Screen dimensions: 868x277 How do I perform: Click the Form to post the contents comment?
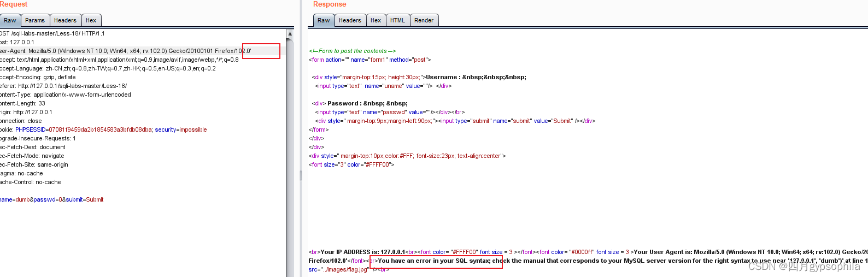click(x=353, y=51)
